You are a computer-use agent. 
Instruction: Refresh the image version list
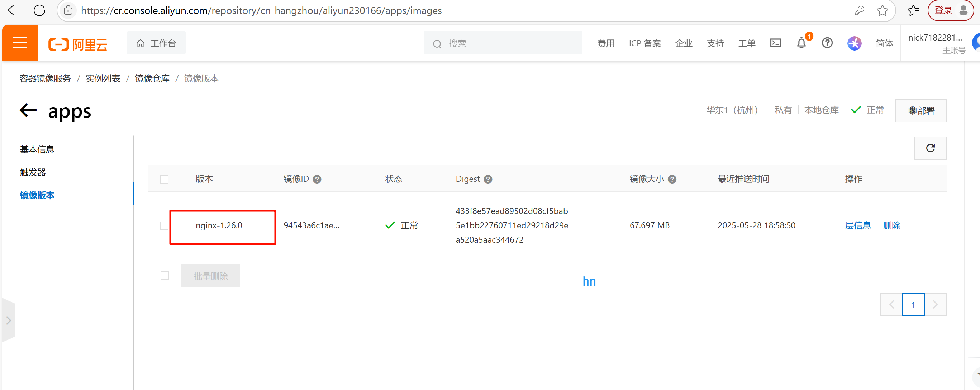(930, 148)
